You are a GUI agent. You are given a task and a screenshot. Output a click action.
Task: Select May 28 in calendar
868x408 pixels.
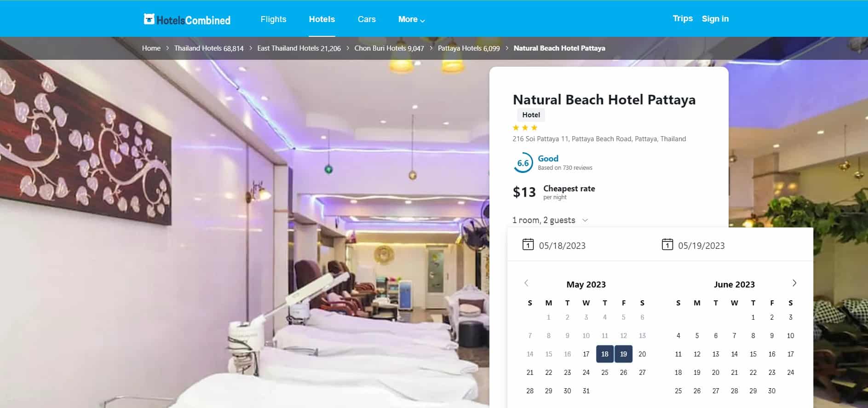(530, 391)
